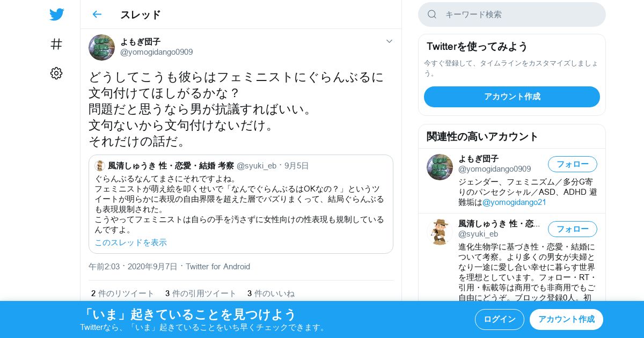Screen dimensions: 644x338
Task: Open the settings gear icon
Action: pyautogui.click(x=56, y=73)
